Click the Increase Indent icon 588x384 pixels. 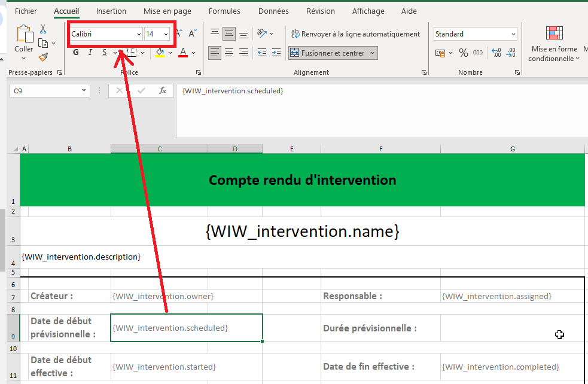pos(276,53)
